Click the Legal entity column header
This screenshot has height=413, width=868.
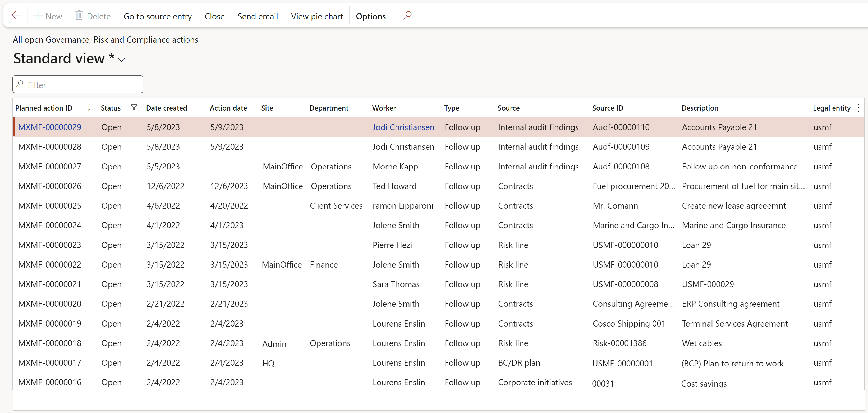[x=832, y=108]
